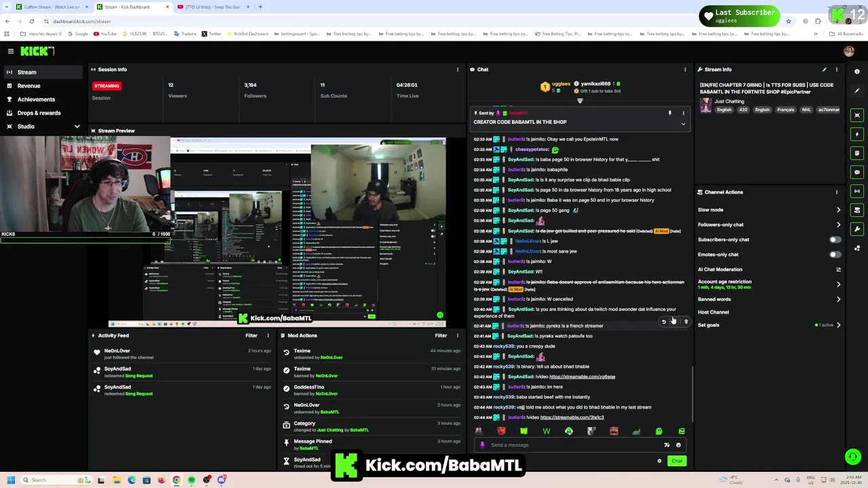Open the Kick hamburger menu
The width and height of the screenshot is (868, 488).
[x=11, y=51]
